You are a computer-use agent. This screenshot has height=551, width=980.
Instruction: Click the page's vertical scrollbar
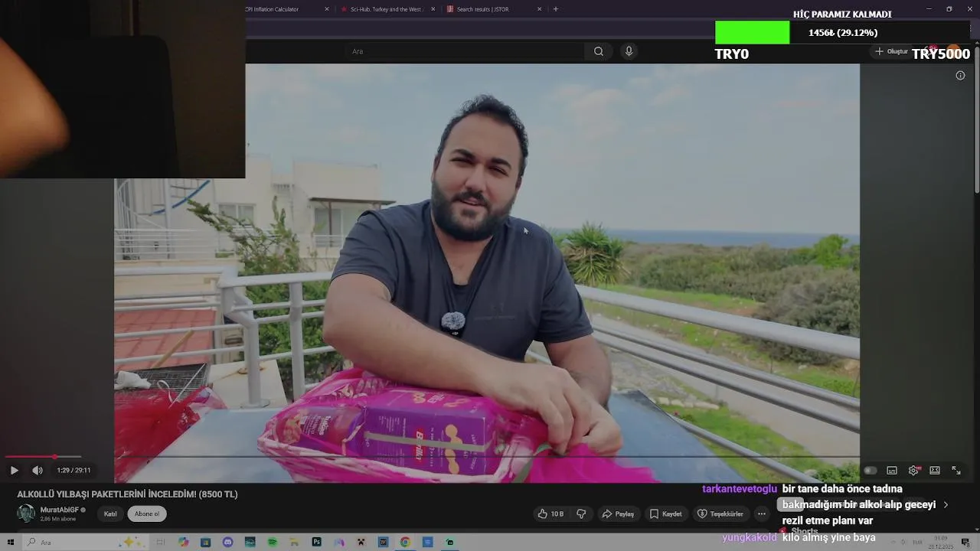click(976, 119)
